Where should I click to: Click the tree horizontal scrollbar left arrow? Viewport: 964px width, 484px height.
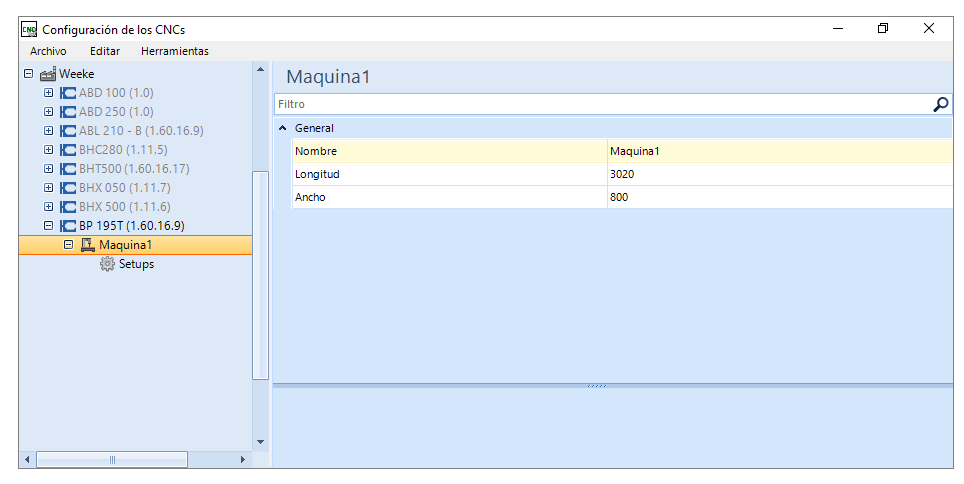(26, 459)
